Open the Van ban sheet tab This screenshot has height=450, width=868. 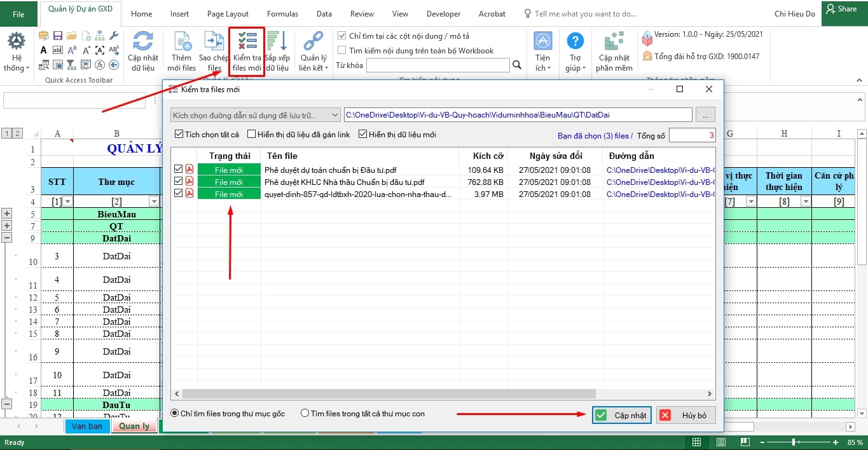(x=87, y=426)
